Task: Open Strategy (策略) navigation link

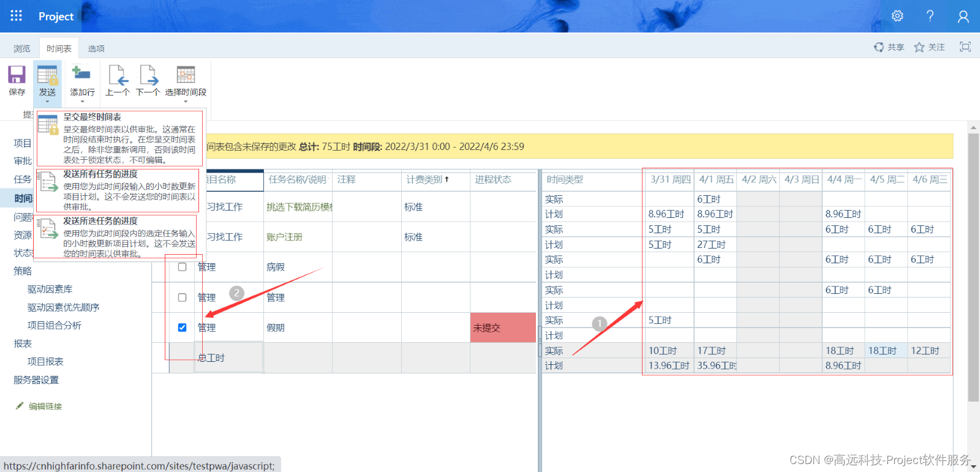Action: pos(23,271)
